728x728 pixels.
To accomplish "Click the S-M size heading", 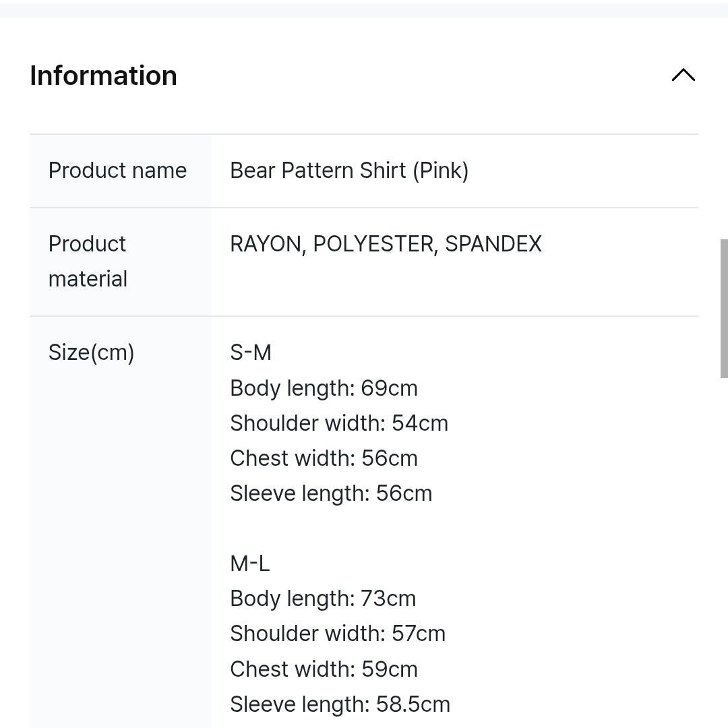I will tap(251, 352).
